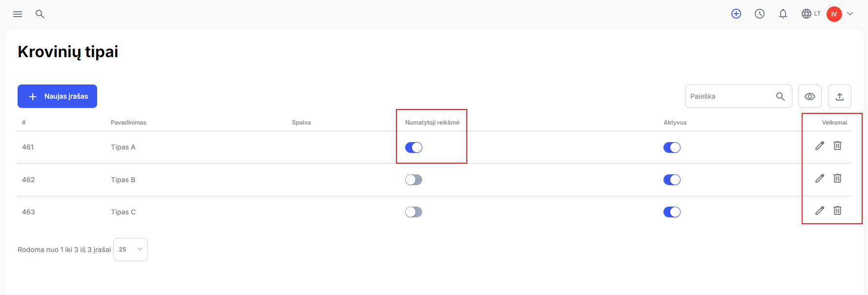Open the hamburger navigation menu
This screenshot has width=868, height=295.
coord(18,14)
